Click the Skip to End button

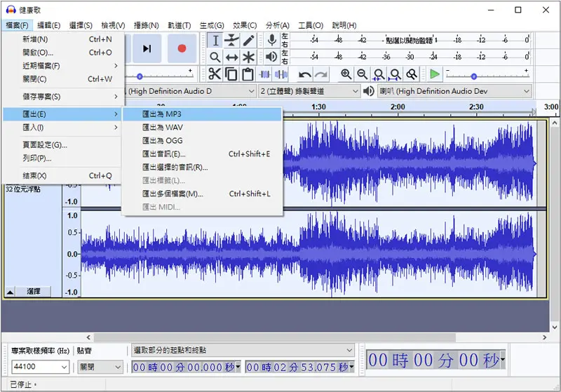[x=147, y=48]
